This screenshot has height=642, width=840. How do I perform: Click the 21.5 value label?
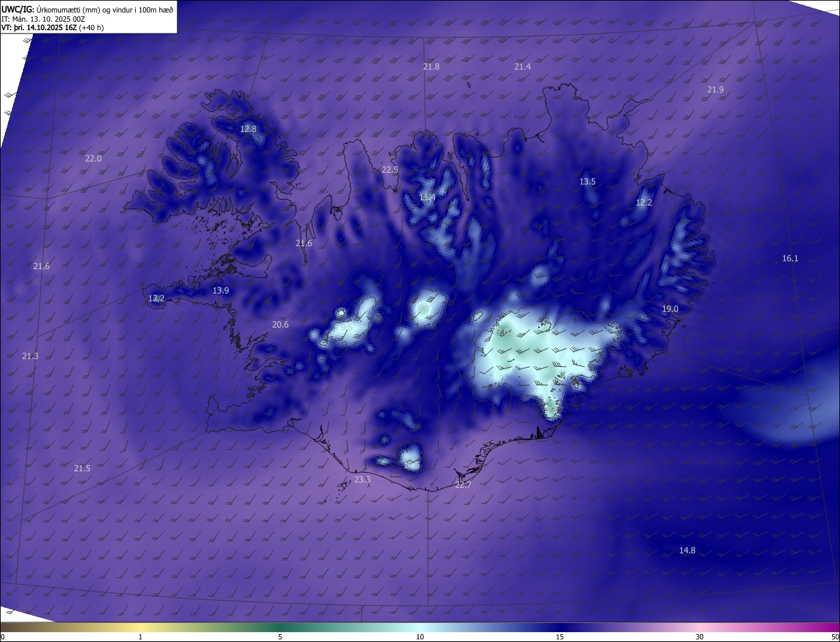[82, 468]
